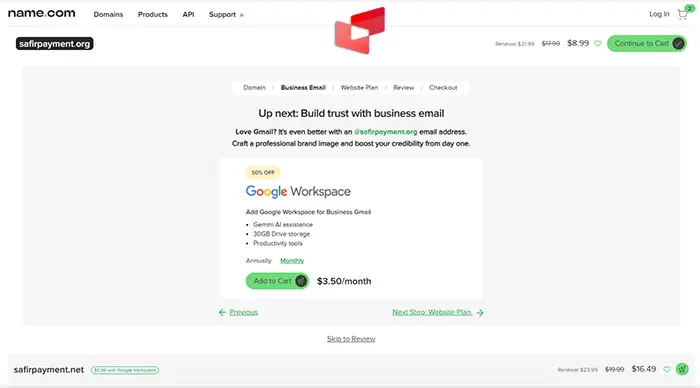This screenshot has width=700, height=388.
Task: Click the $16.49 price for safirpayment.net
Action: click(x=644, y=369)
